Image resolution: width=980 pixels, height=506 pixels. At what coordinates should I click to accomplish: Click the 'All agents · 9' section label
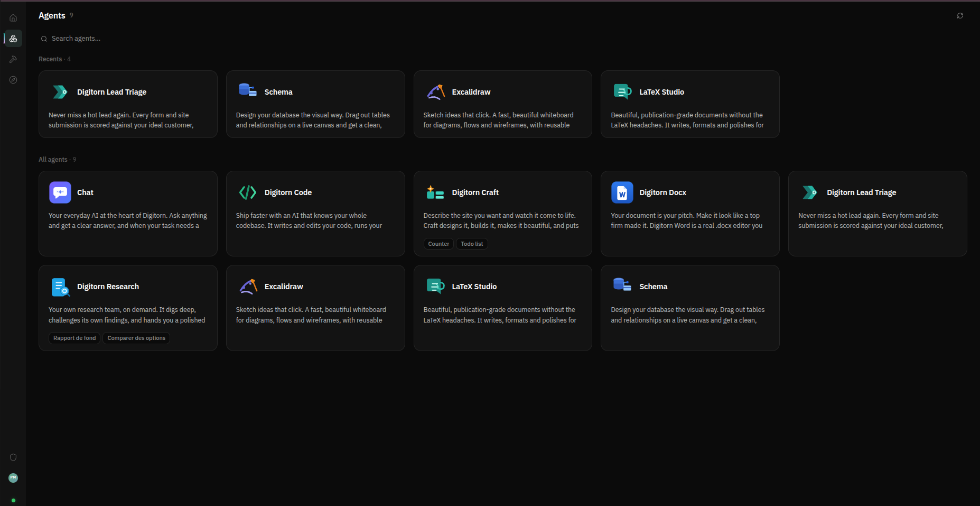57,160
